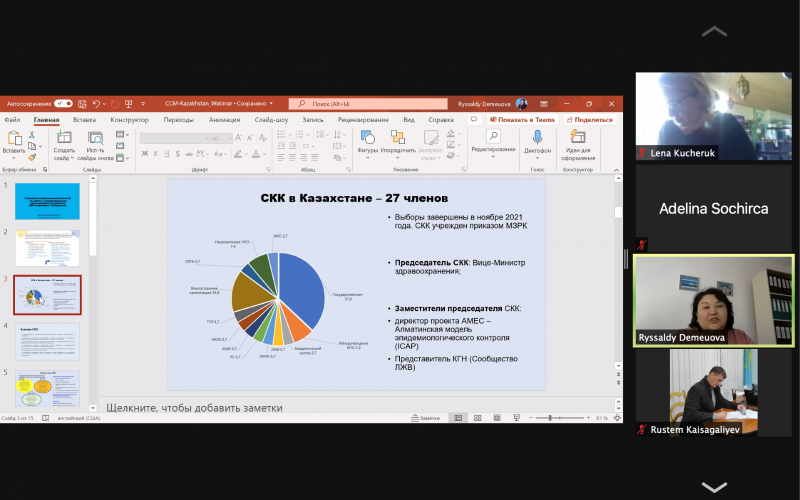
Task: Select slide 4 thumbnail in panel
Action: [47, 342]
